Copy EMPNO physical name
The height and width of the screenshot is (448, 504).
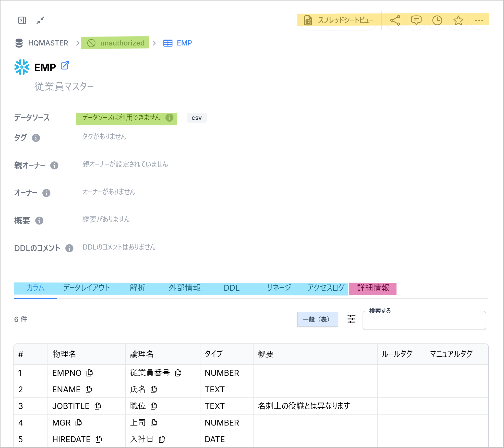point(90,373)
